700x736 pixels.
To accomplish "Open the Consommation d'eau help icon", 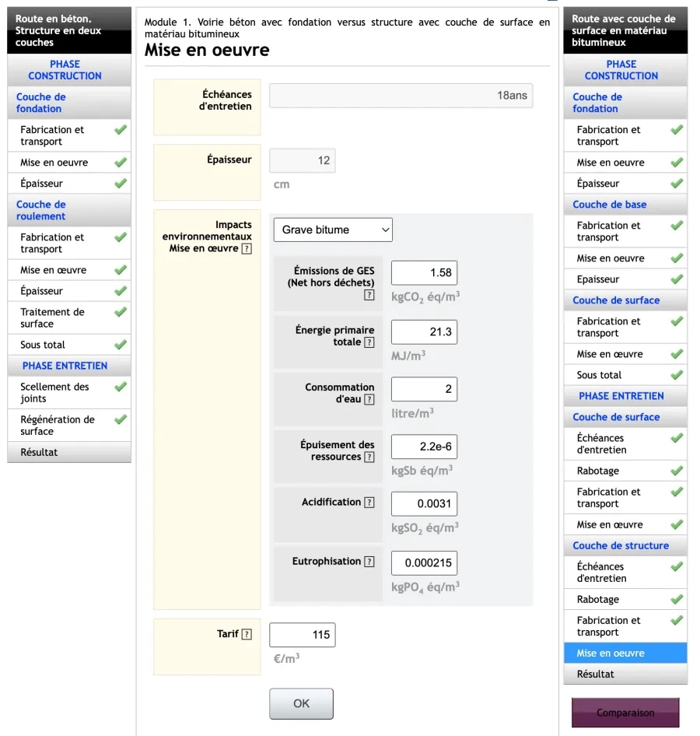I will (369, 399).
